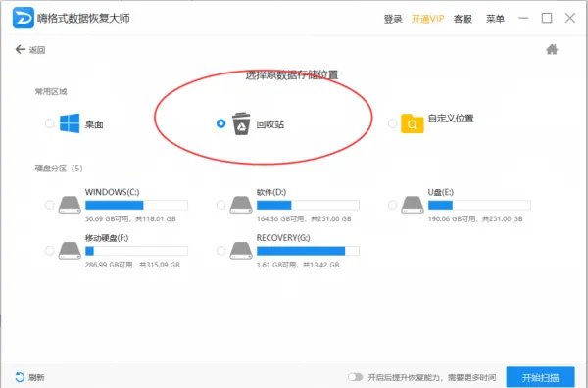Click the 软件(D:) drive name
Screen dimensions: 588x388
tap(271, 192)
